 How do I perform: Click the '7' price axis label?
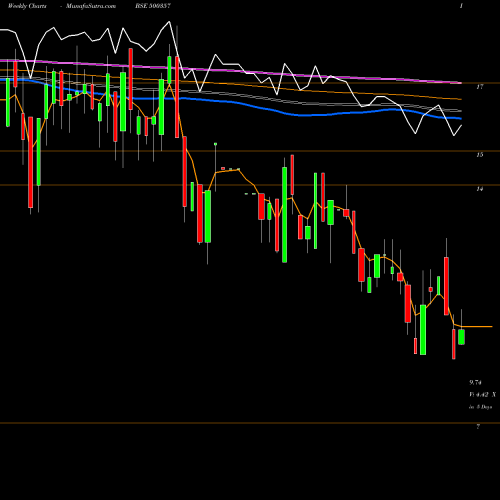(x=478, y=427)
